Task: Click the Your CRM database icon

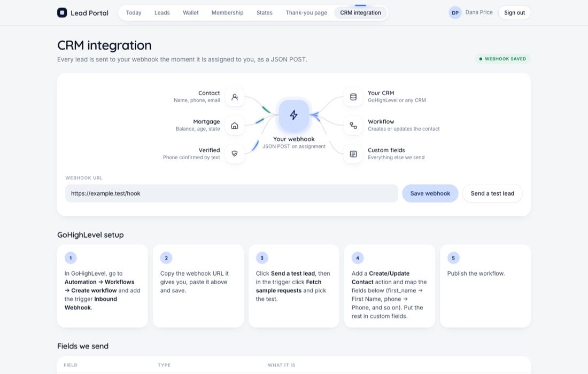Action: (353, 97)
